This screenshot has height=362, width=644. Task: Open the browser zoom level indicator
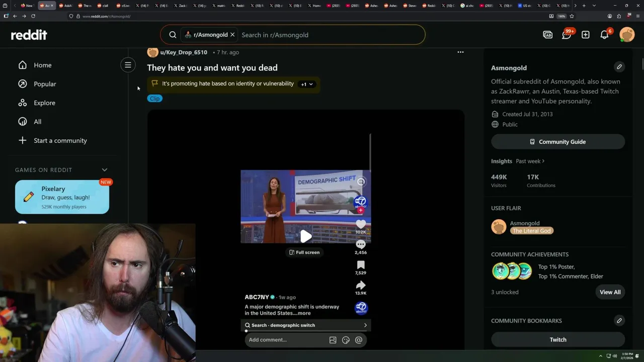click(x=561, y=16)
